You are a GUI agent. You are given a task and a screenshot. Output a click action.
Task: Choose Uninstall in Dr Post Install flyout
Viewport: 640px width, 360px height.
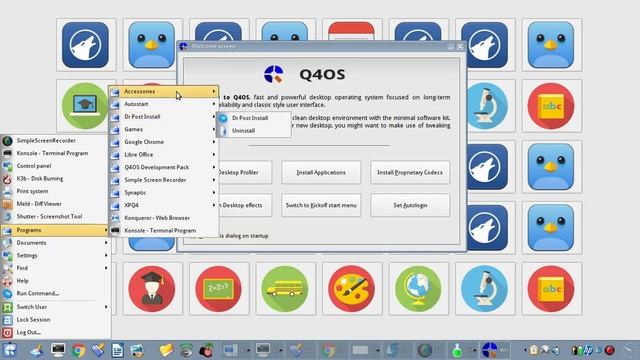point(253,131)
